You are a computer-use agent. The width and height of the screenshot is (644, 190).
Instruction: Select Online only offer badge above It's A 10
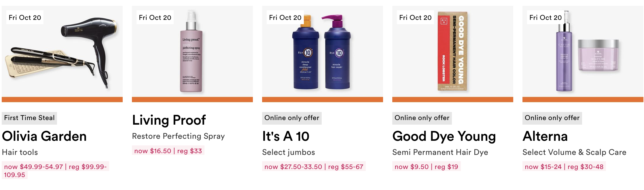click(x=292, y=118)
